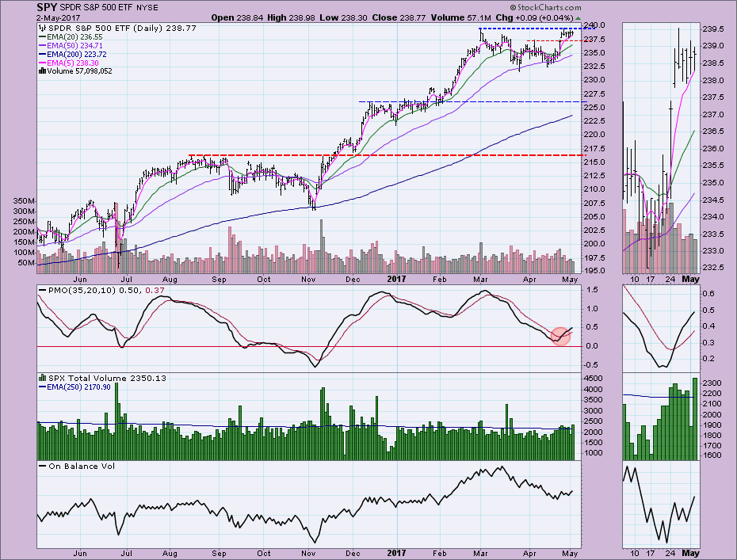Image resolution: width=737 pixels, height=560 pixels.
Task: Select the EMA(200) 223.72 legend entry
Action: (73, 54)
